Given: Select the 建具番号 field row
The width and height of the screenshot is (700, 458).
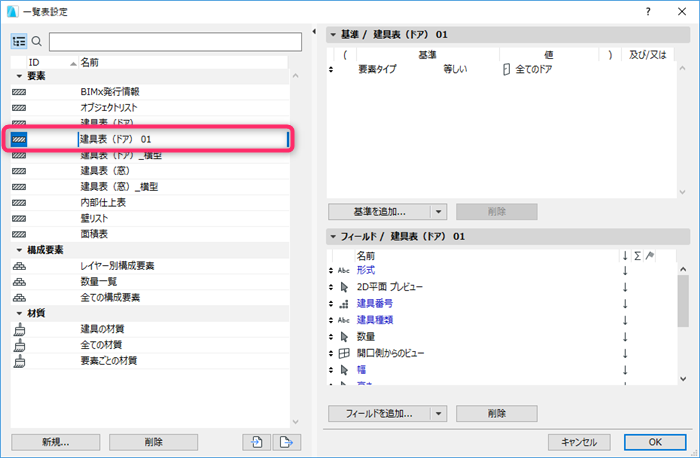Looking at the screenshot, I should point(502,304).
